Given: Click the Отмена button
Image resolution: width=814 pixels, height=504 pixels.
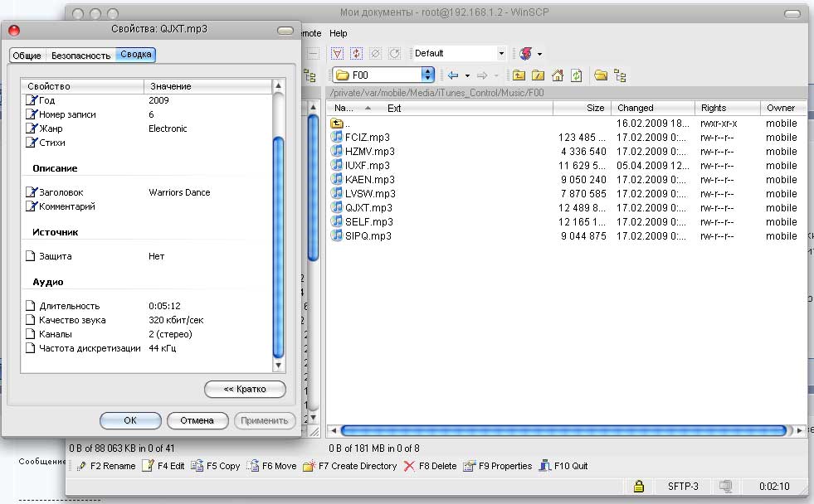Looking at the screenshot, I should tap(197, 420).
